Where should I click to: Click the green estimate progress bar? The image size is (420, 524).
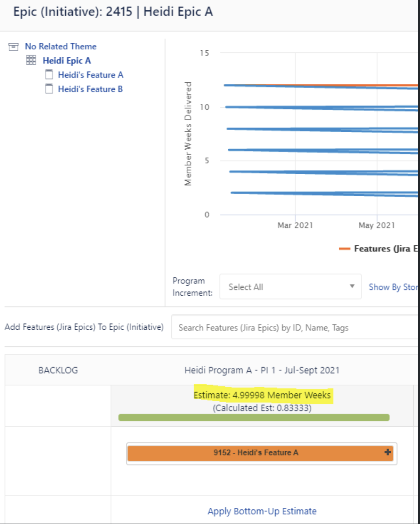tap(254, 418)
